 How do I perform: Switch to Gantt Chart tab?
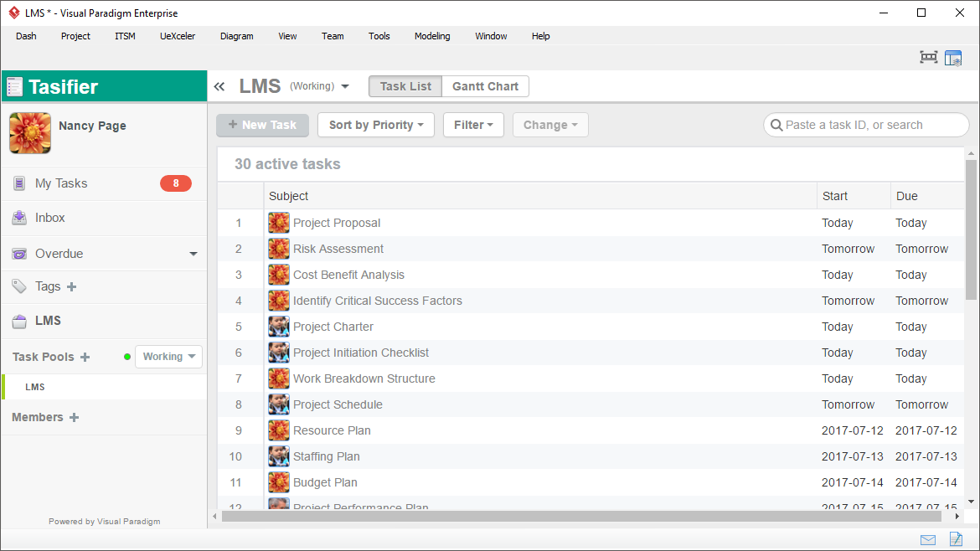[485, 86]
